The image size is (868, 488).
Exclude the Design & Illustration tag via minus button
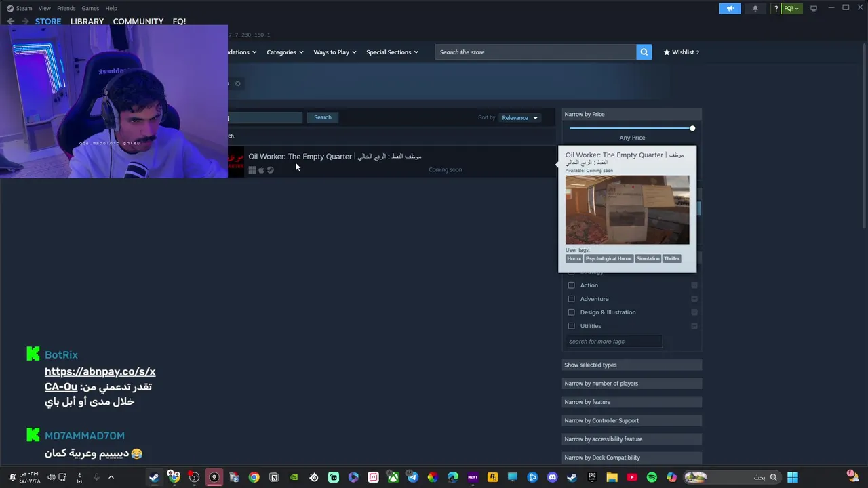point(694,312)
